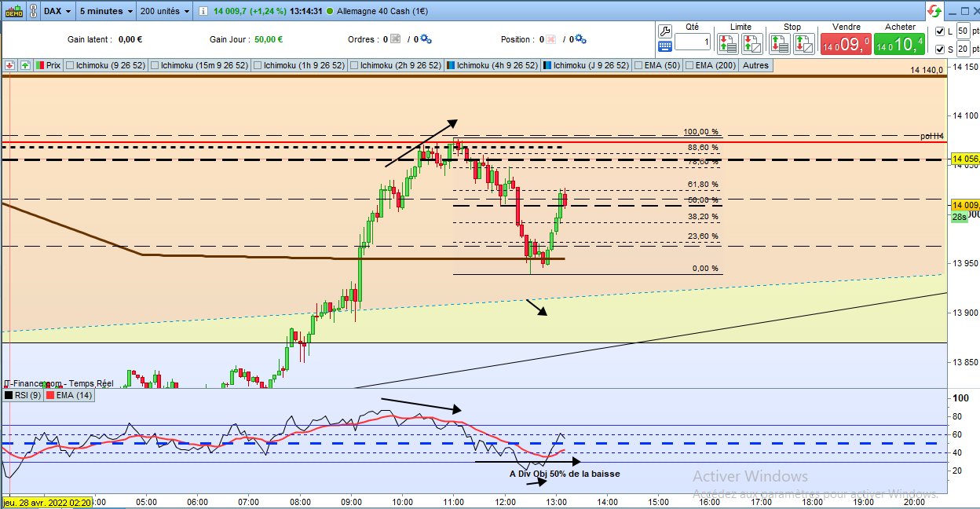Click the Qté quantity input field

click(693, 42)
